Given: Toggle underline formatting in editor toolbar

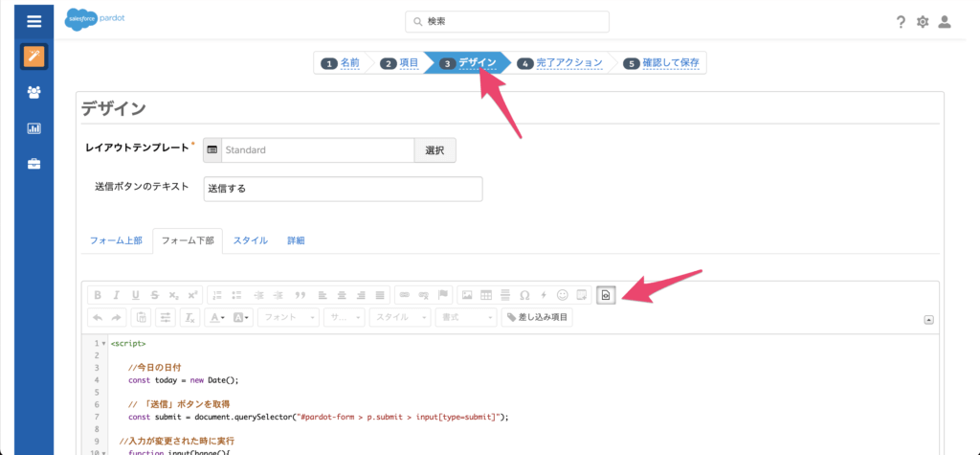Looking at the screenshot, I should point(136,295).
